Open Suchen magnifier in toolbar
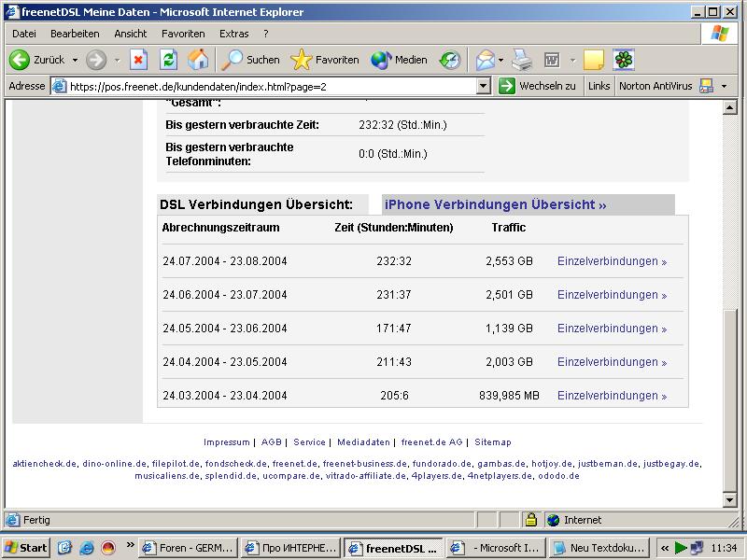Viewport: 747px width, 560px height. [250, 60]
